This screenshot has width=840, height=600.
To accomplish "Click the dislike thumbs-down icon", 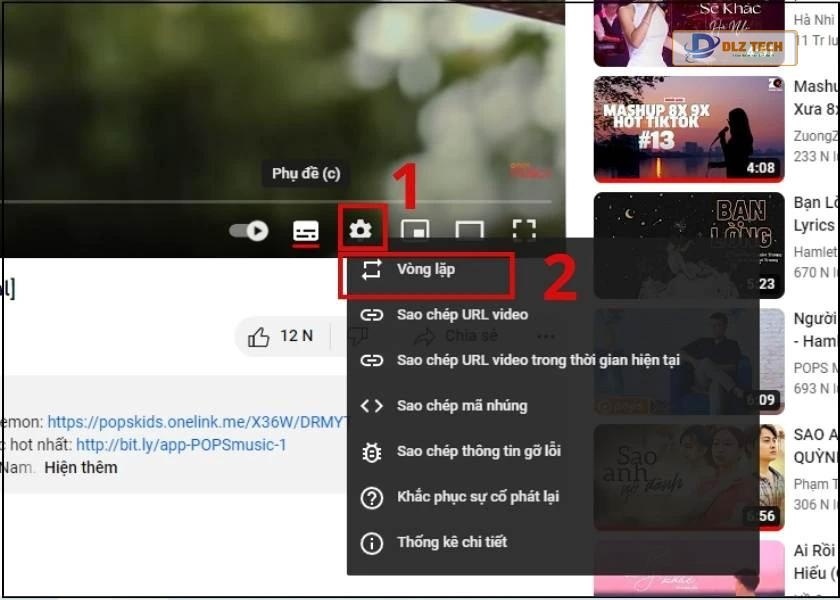I will coord(357,336).
